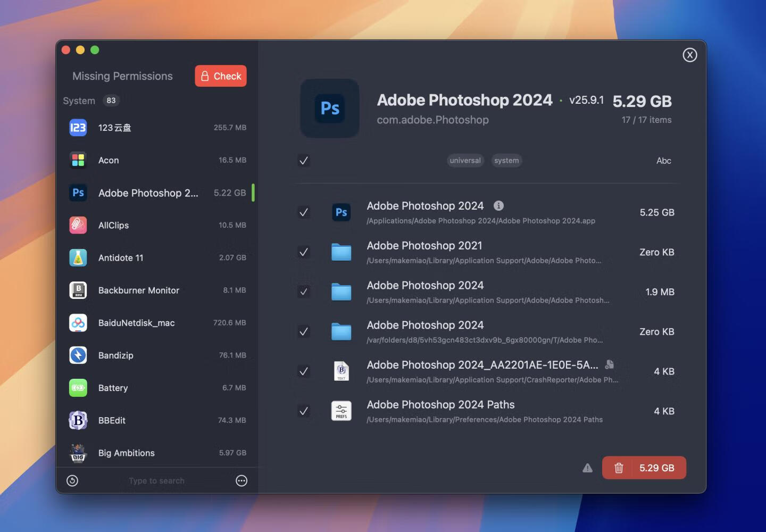Viewport: 766px width, 532px height.
Task: Select the 123云盘 row text
Action: pos(115,128)
